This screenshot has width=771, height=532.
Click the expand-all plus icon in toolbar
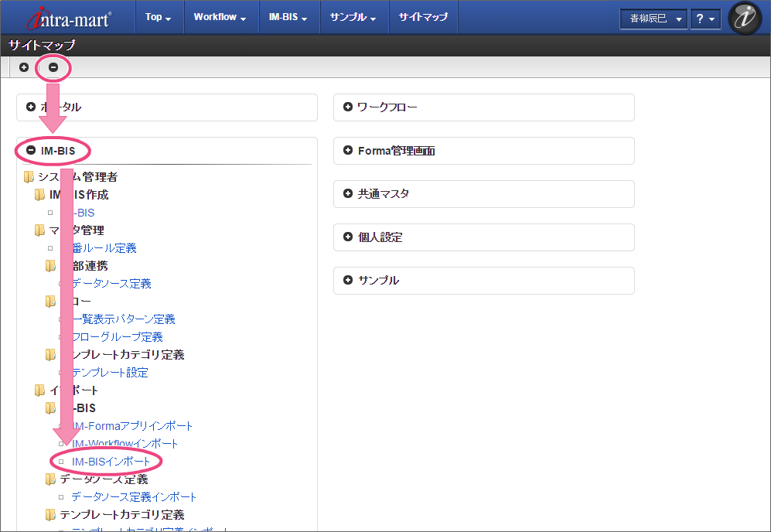pyautogui.click(x=24, y=67)
